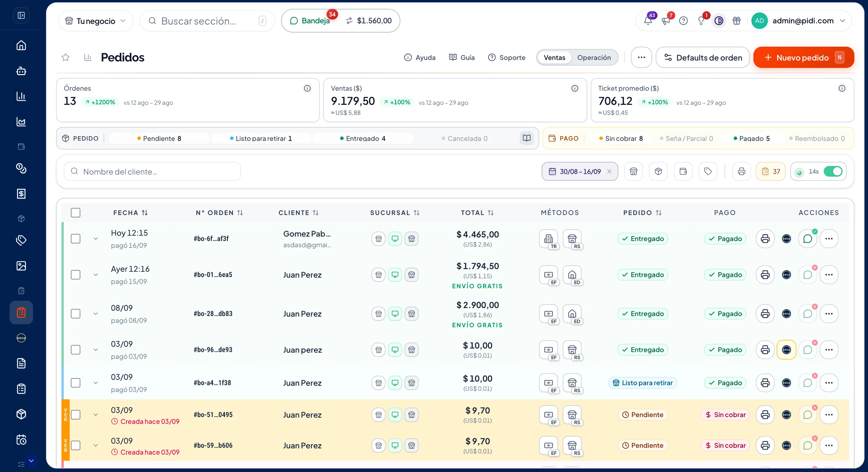Print the order #bo-6f...af3f
Viewport: 868px width, 472px height.
[x=765, y=239]
